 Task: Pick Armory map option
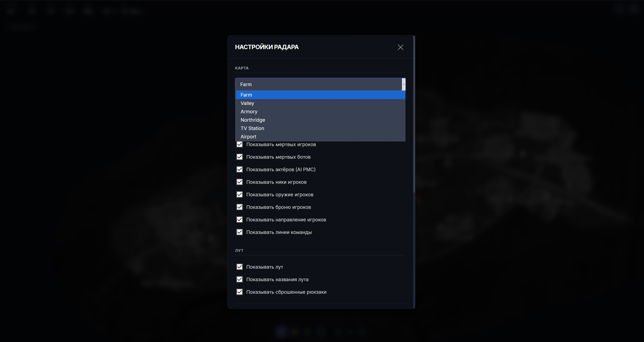coord(249,112)
